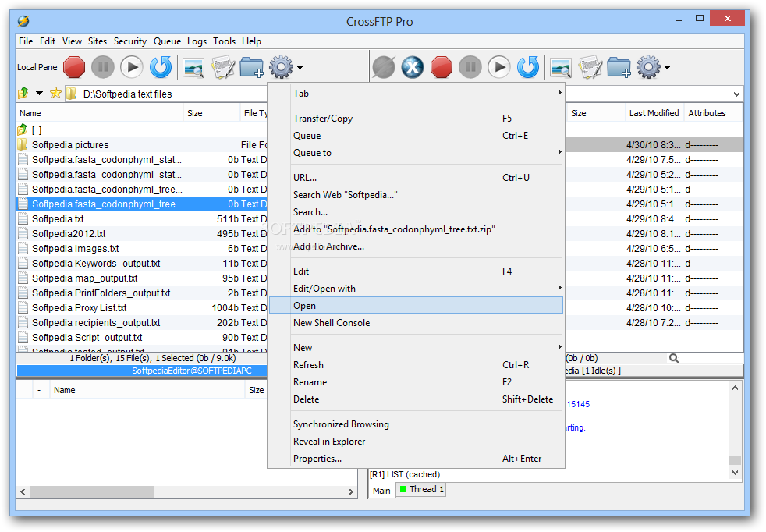This screenshot has width=766, height=532.
Task: Choose Rename from the context menu
Action: pyautogui.click(x=417, y=382)
